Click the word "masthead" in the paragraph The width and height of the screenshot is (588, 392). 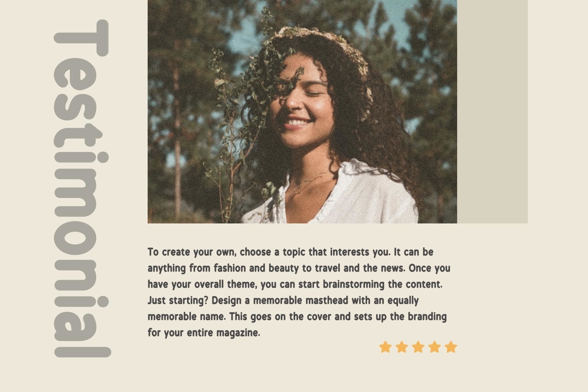[x=327, y=301]
